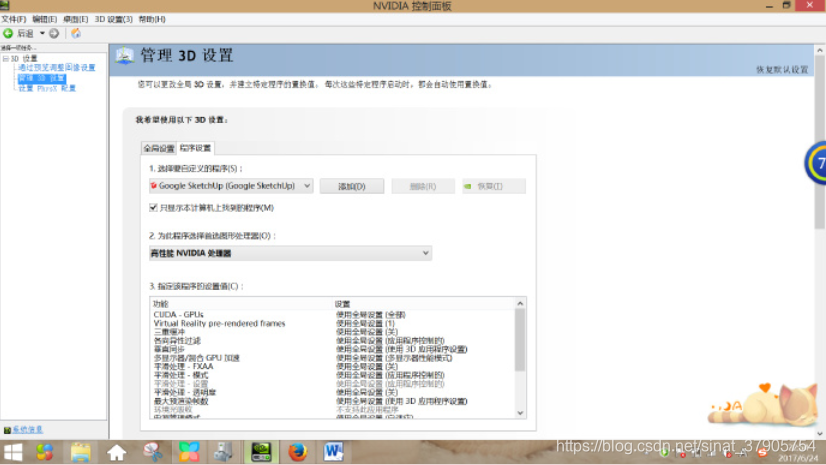Screen dimensions: 826x465
Task: Open the Back history dropdown arrow
Action: click(42, 33)
